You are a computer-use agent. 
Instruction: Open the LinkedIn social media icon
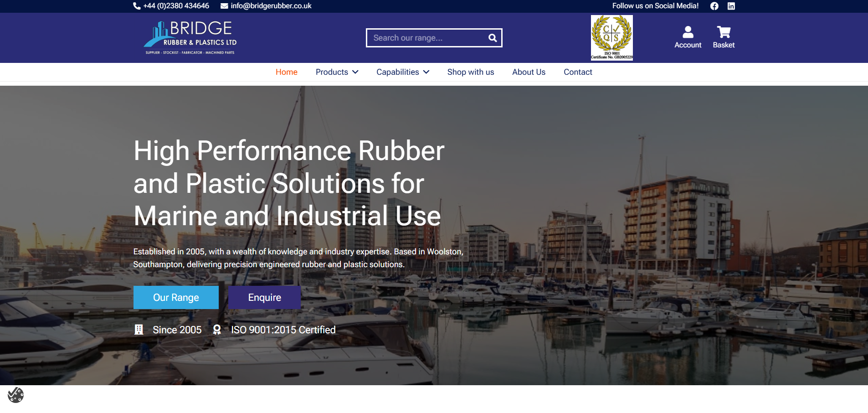click(x=731, y=6)
